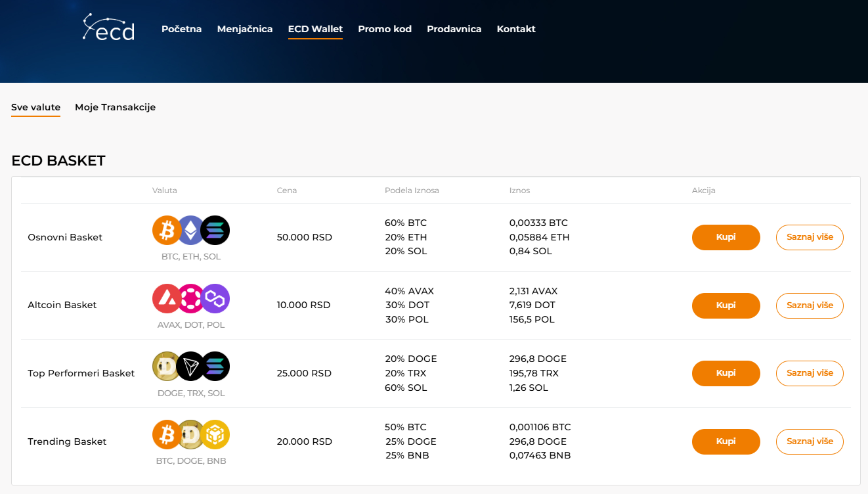
Task: Click the Avalanche icon in Altcoin Basket
Action: click(167, 298)
